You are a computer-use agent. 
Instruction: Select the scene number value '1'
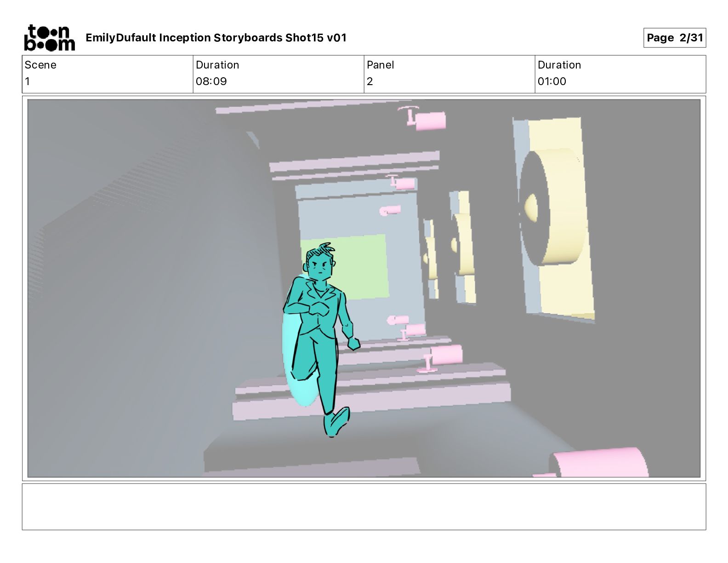click(x=28, y=81)
